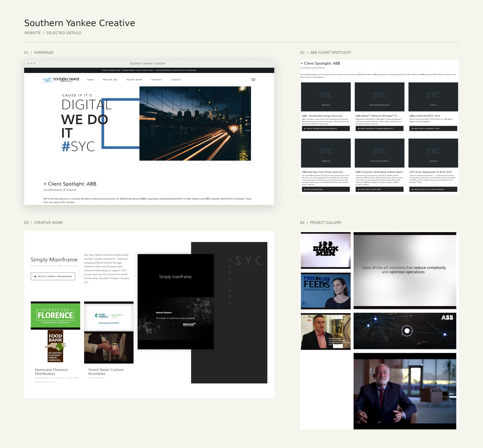Screen dimensions: 483x448
Task: Click the Watch ABB and NYPA button
Action: [326, 189]
